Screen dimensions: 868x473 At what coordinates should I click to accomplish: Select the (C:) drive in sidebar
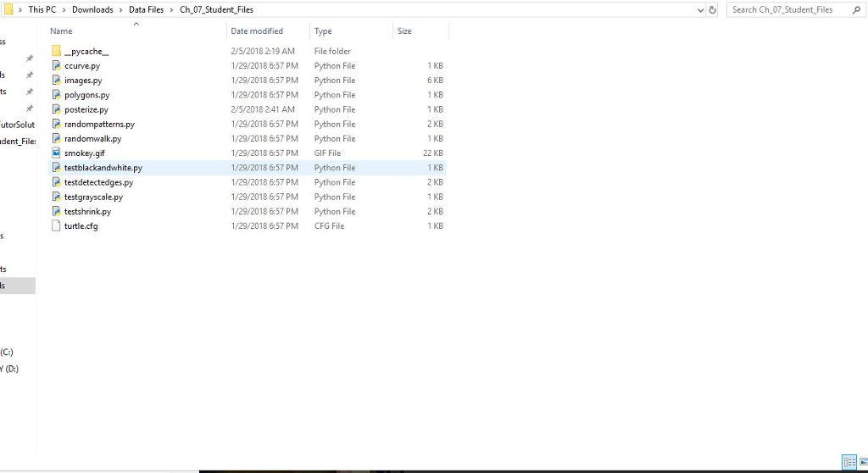7,352
